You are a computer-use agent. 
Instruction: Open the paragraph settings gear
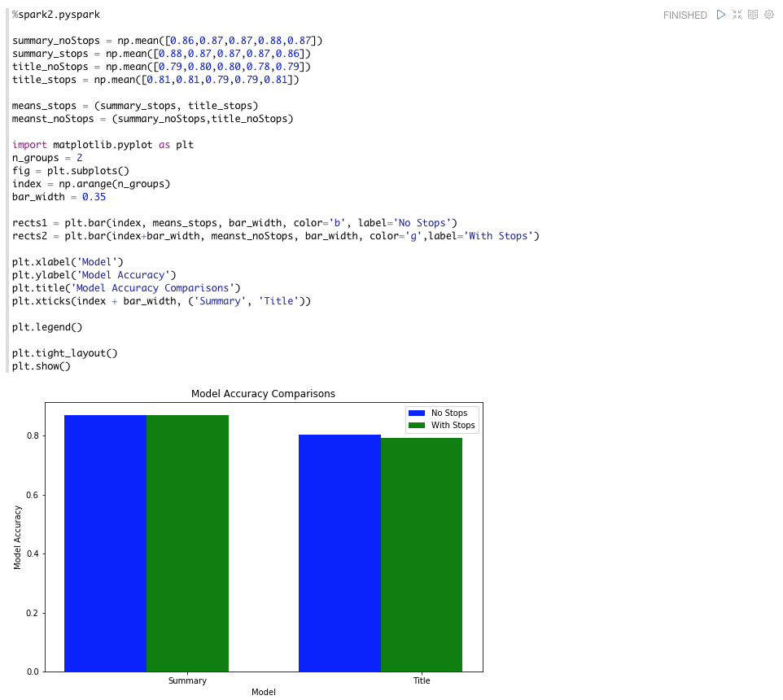point(769,15)
